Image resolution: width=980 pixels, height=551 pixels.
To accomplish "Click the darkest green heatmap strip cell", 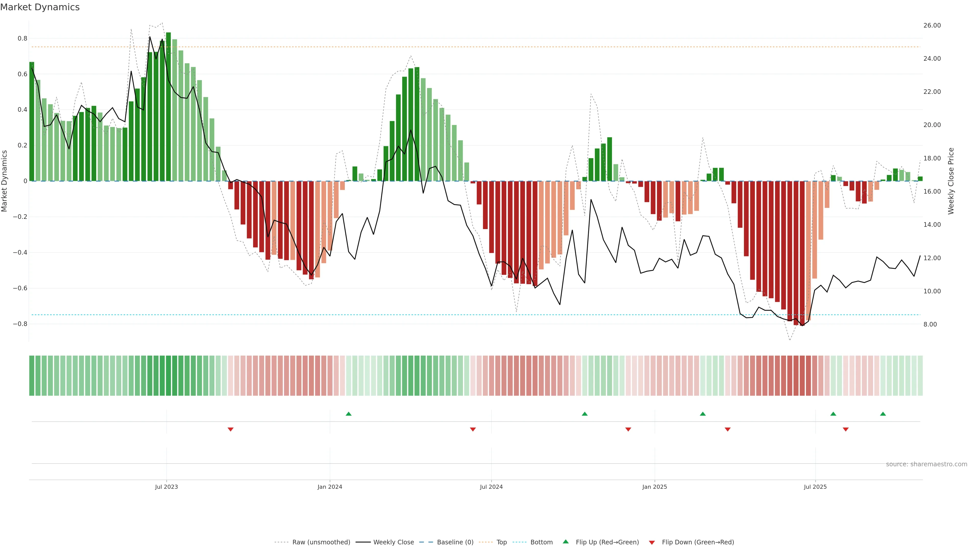I will [168, 375].
